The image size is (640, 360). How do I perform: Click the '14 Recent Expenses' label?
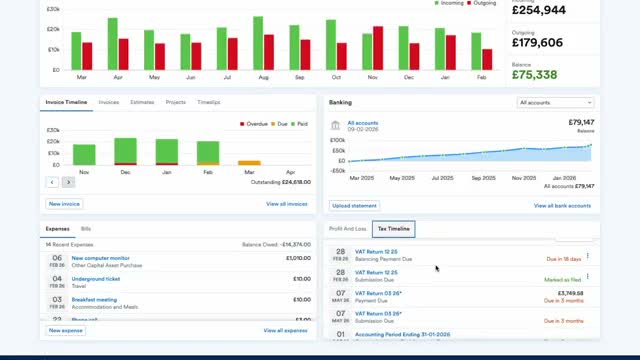click(x=69, y=244)
